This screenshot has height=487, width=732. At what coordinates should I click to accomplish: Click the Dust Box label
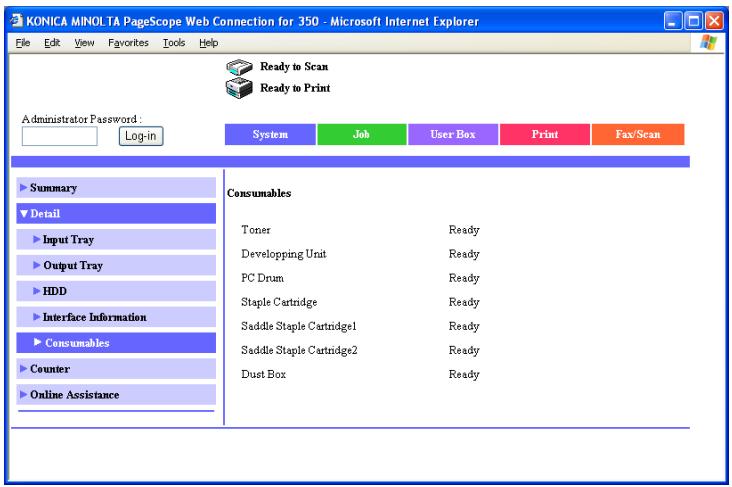point(263,374)
